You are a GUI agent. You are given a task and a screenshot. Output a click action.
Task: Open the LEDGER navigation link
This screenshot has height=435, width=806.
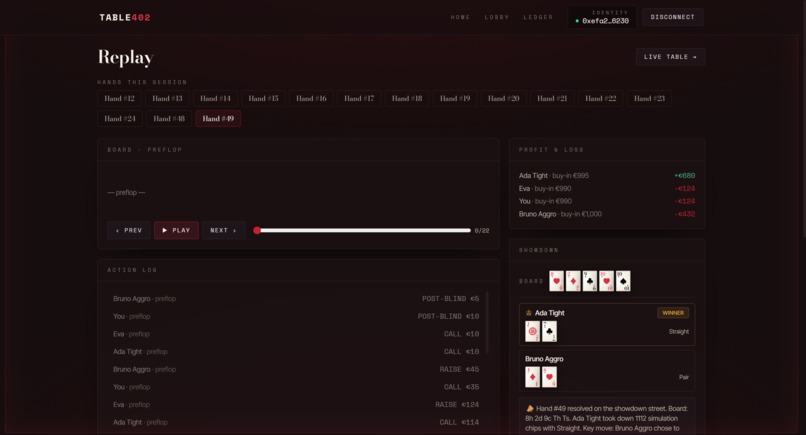click(x=538, y=17)
